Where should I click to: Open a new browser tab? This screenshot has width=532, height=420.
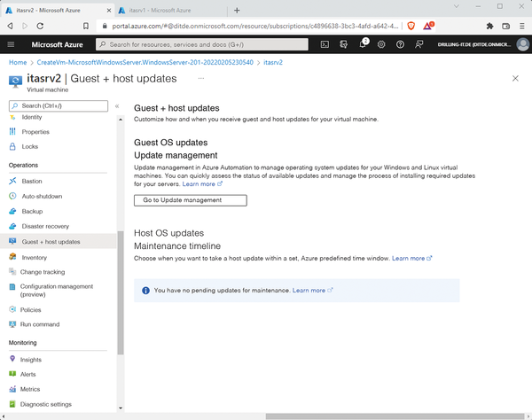coord(237,11)
